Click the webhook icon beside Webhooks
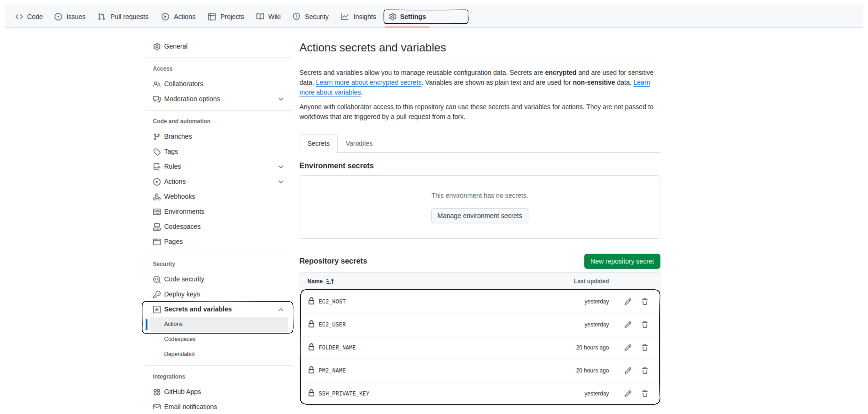Image resolution: width=868 pixels, height=414 pixels. coord(157,197)
